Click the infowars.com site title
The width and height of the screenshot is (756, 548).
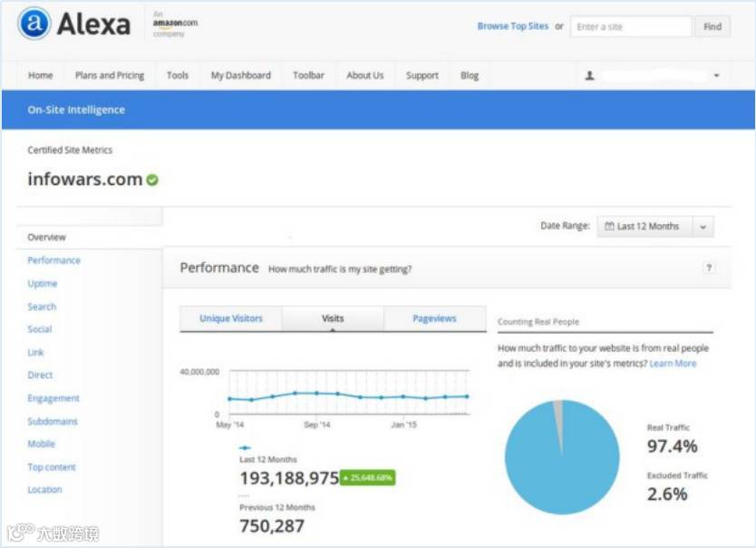85,179
